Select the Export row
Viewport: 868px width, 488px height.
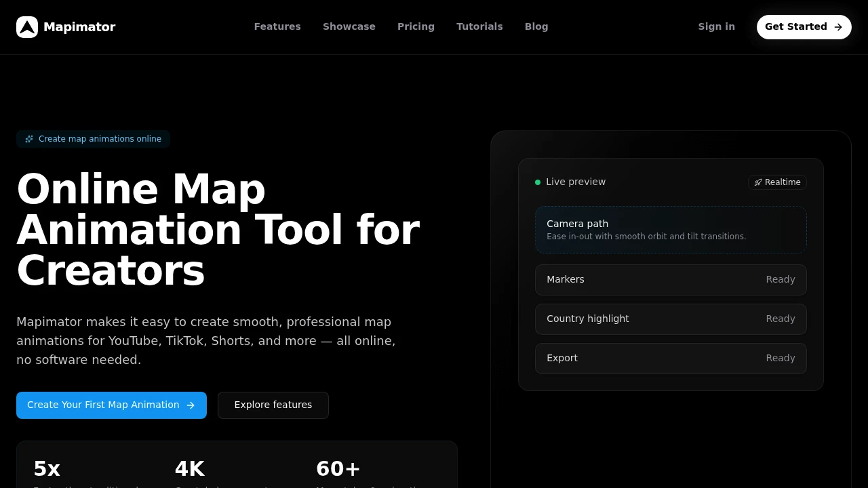point(671,359)
